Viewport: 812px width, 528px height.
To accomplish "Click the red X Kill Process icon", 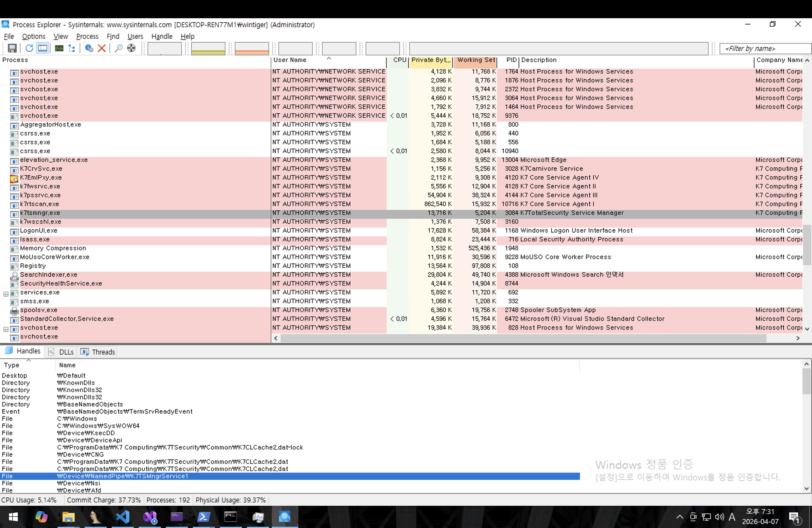I will pyautogui.click(x=102, y=48).
